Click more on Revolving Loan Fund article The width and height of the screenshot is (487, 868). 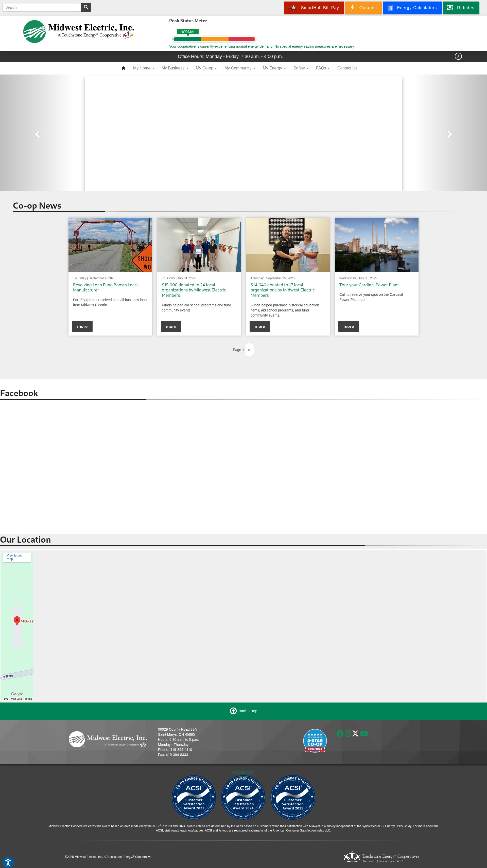(x=82, y=326)
